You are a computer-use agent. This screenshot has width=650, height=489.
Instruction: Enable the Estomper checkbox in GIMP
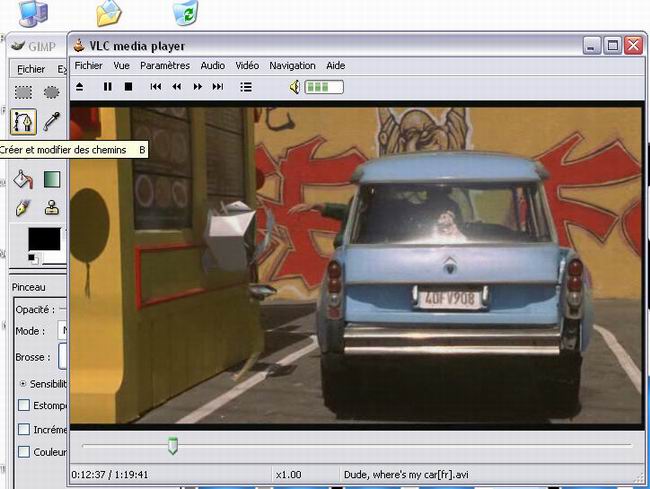pyautogui.click(x=24, y=405)
